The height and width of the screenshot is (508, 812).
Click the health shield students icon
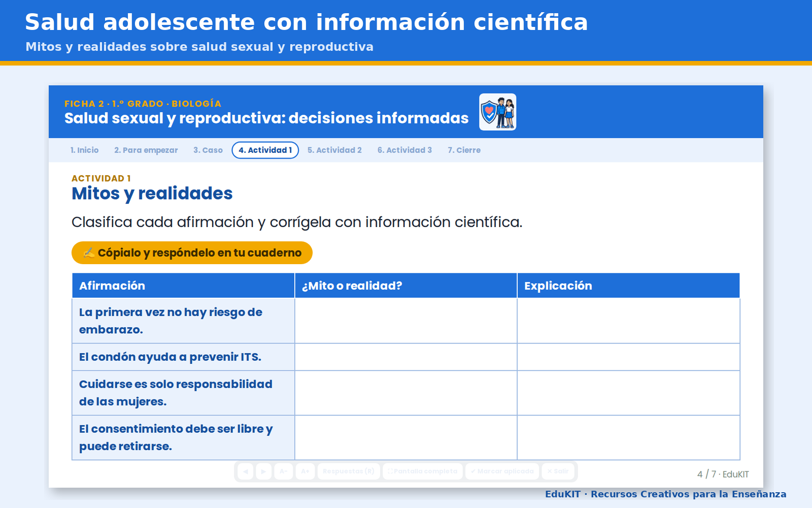click(x=498, y=112)
